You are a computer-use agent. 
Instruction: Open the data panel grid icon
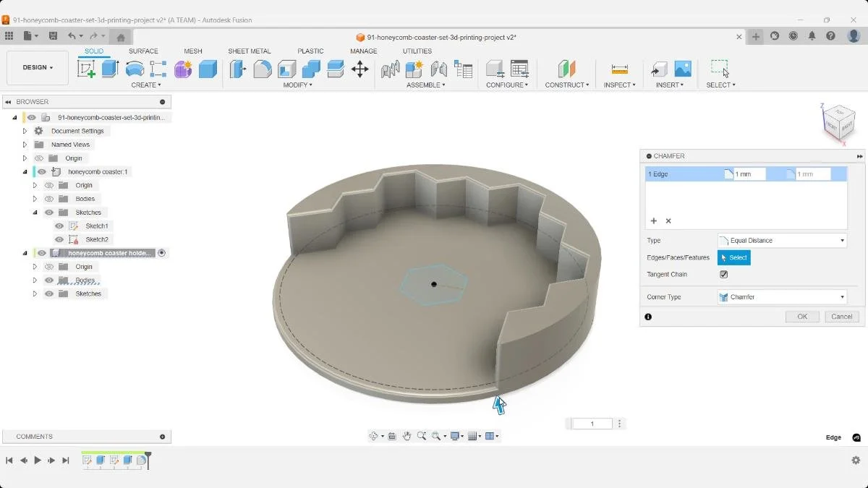pyautogui.click(x=9, y=35)
